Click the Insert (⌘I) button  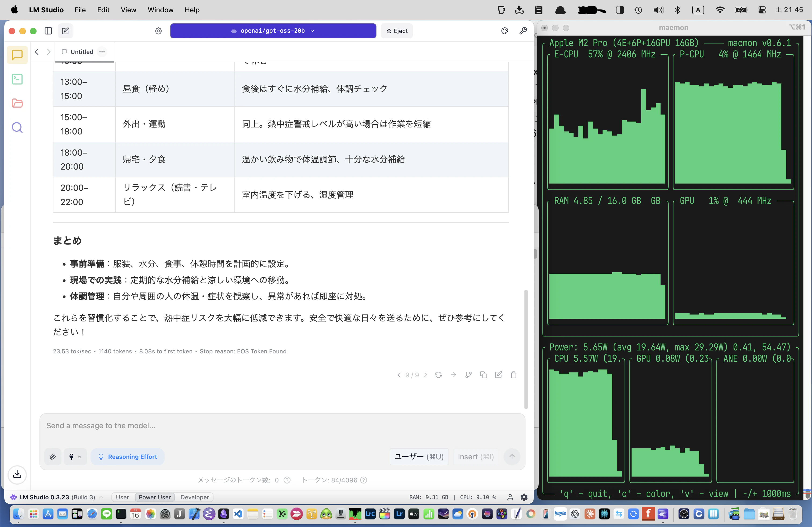[x=476, y=457]
